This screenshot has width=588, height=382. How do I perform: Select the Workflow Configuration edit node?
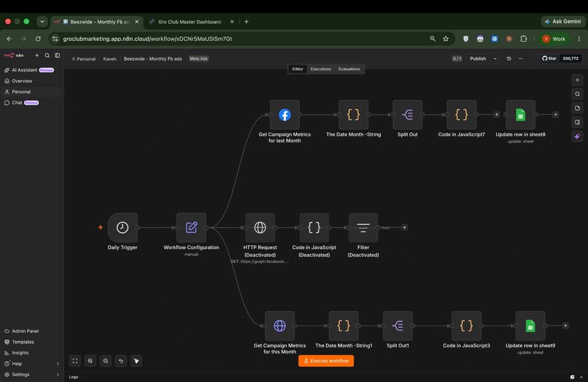pyautogui.click(x=191, y=227)
